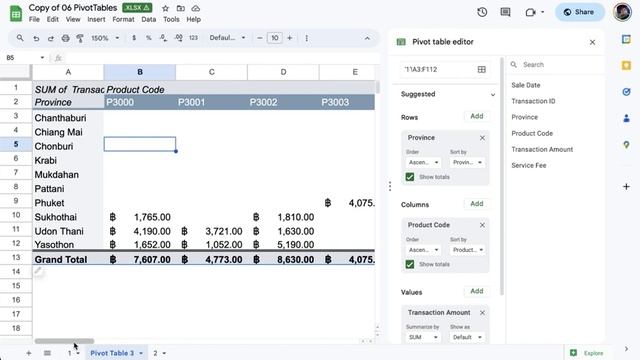The width and height of the screenshot is (640, 360).
Task: Open zoom level 150% dropdown
Action: pos(105,38)
